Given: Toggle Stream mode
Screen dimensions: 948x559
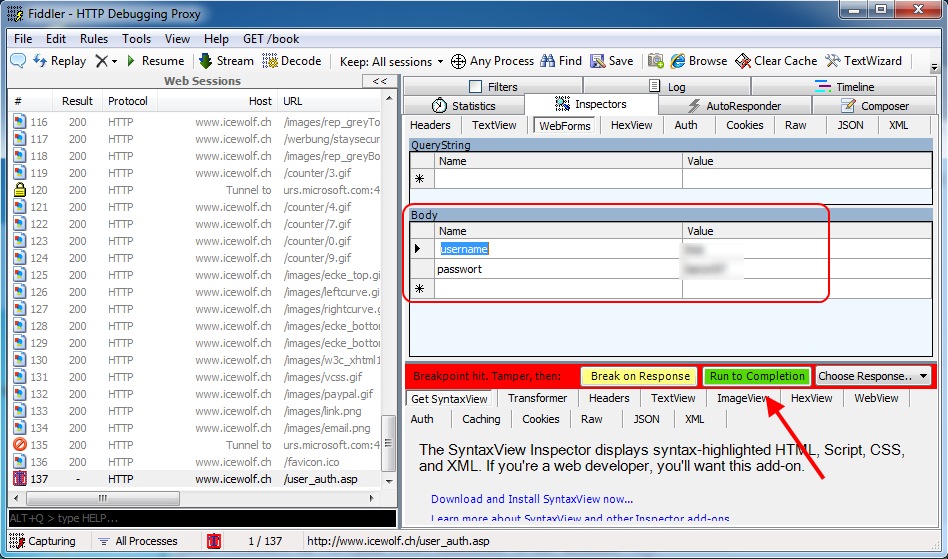Looking at the screenshot, I should pos(227,60).
